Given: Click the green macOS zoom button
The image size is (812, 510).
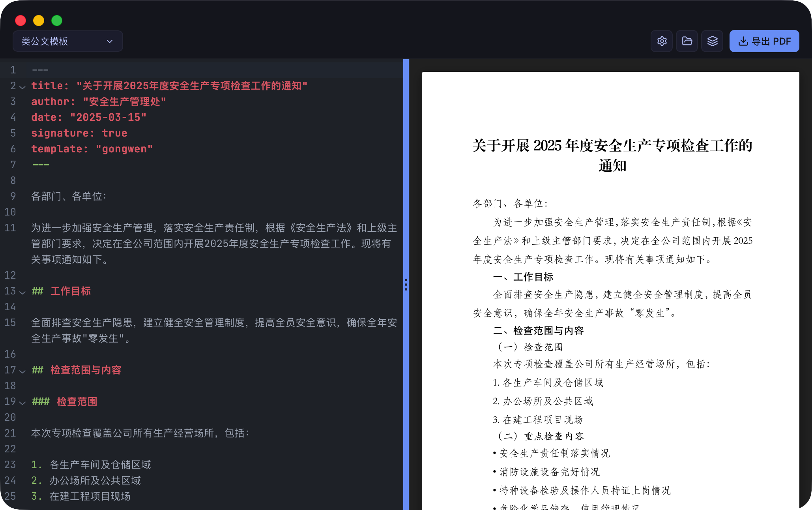Looking at the screenshot, I should (57, 20).
